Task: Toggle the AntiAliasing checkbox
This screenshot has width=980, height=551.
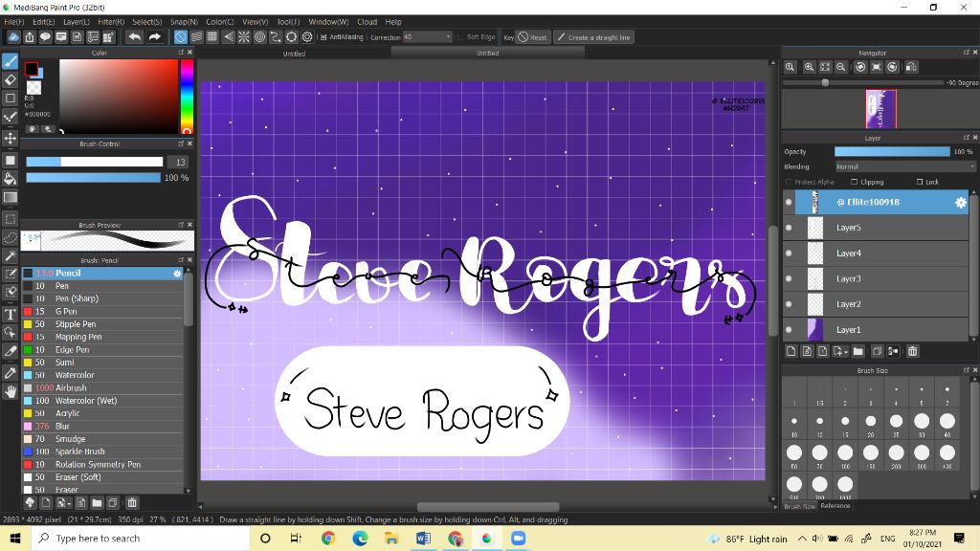Action: pyautogui.click(x=323, y=37)
